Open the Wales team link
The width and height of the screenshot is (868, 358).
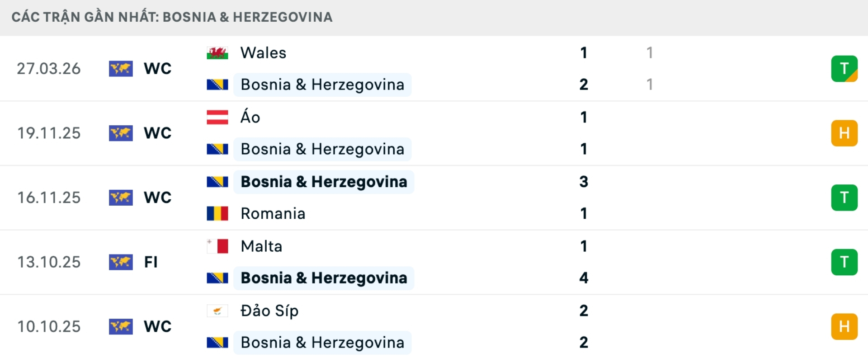tap(263, 53)
